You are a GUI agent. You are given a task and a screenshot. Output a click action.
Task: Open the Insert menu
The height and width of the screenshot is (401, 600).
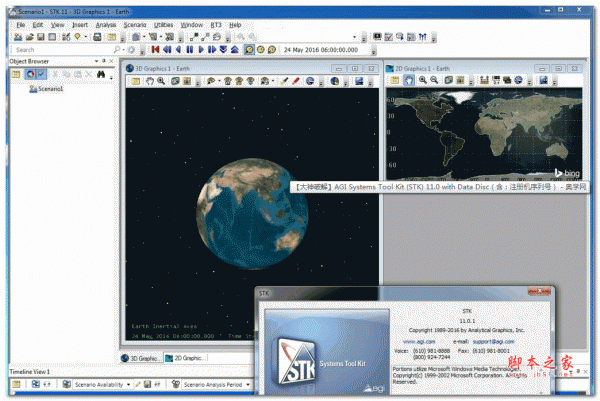click(80, 24)
